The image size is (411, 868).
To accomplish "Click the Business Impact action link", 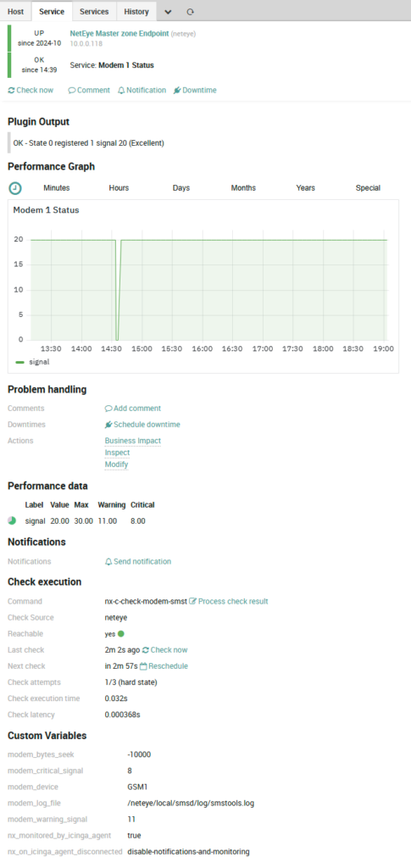I will click(133, 441).
